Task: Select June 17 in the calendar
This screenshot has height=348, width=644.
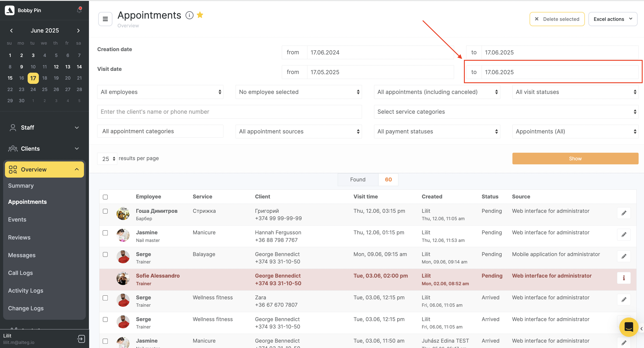Action: click(x=33, y=78)
